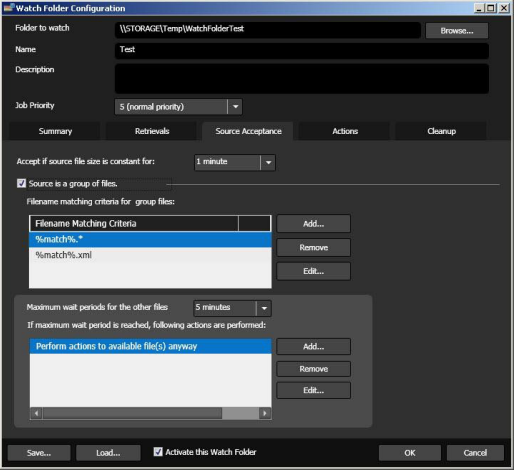
Task: Click Browse to choose folder to watch
Action: click(457, 31)
